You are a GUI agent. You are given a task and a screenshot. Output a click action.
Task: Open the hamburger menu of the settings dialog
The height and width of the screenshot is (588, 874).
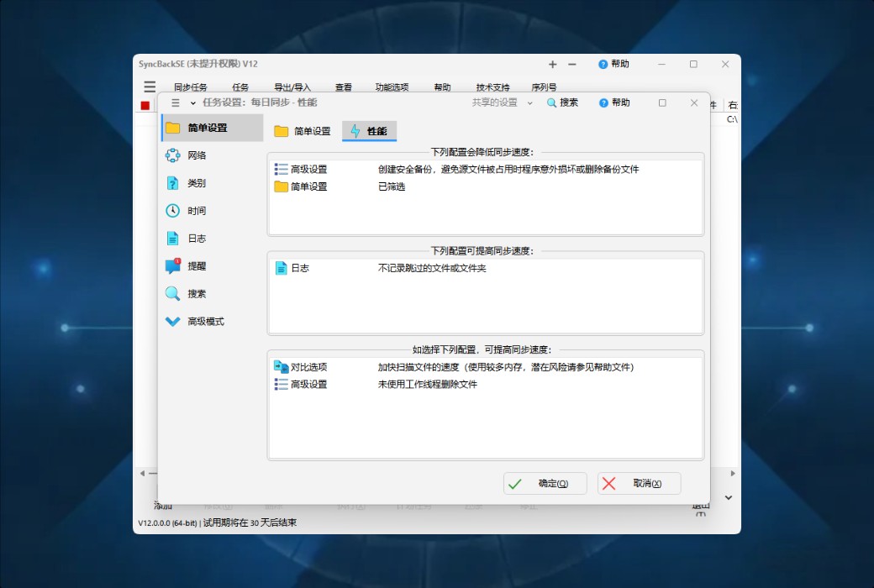(174, 102)
